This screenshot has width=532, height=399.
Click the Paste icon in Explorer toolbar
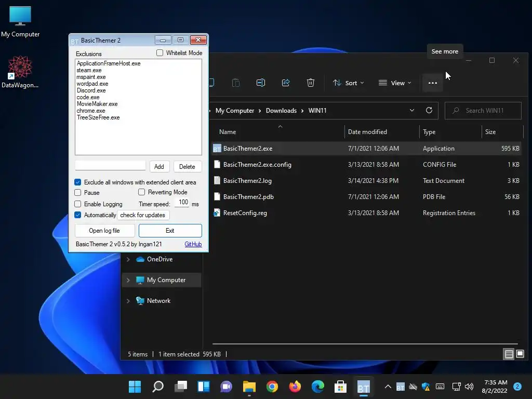(x=236, y=83)
